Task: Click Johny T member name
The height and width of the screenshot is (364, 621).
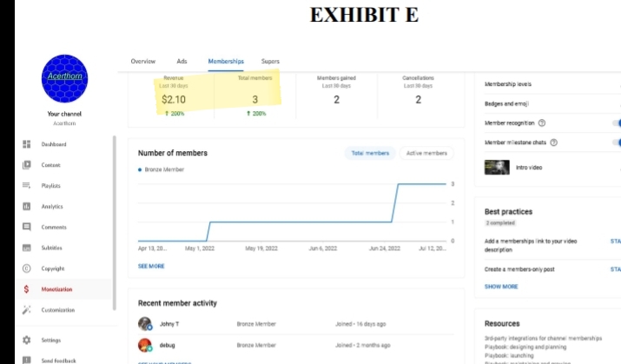Action: point(169,324)
